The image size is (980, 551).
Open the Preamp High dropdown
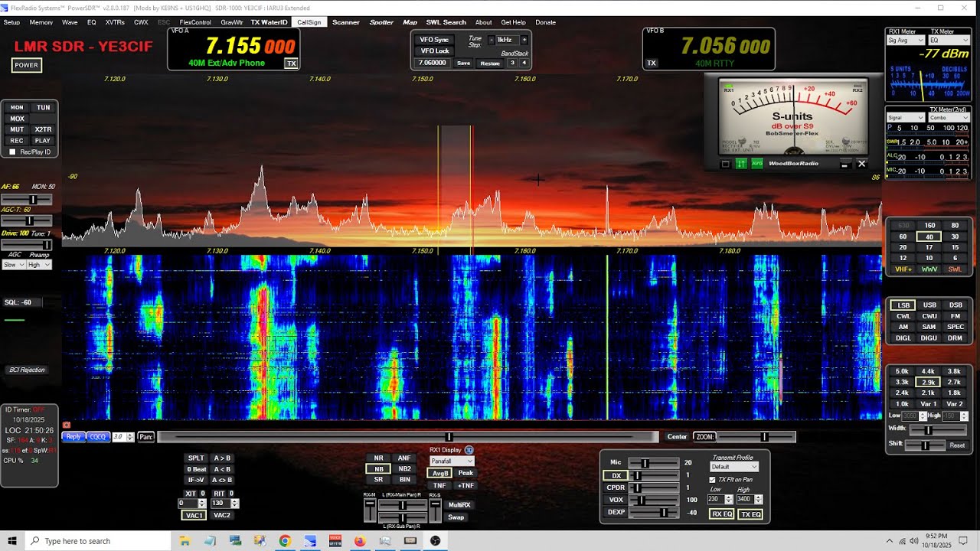(39, 265)
